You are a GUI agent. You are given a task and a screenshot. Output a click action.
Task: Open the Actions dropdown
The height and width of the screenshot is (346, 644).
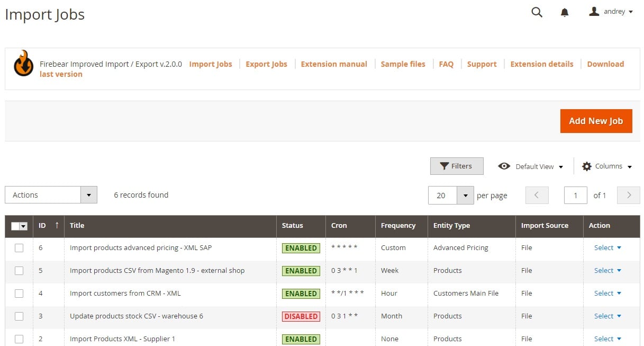click(51, 194)
